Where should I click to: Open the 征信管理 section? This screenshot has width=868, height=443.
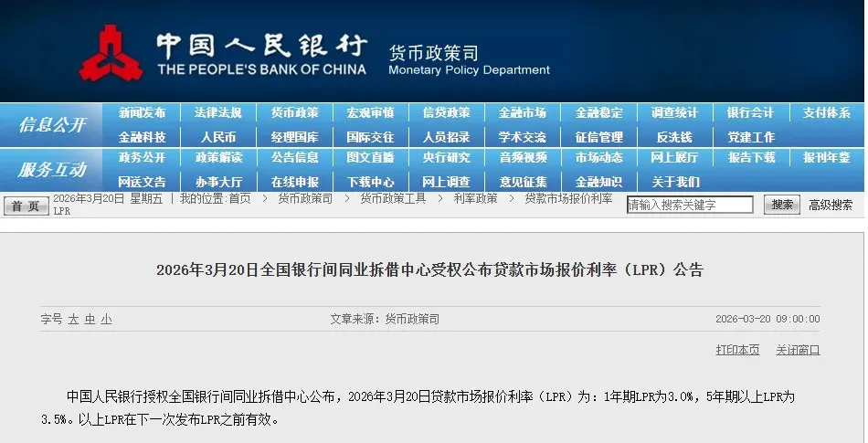(x=598, y=137)
